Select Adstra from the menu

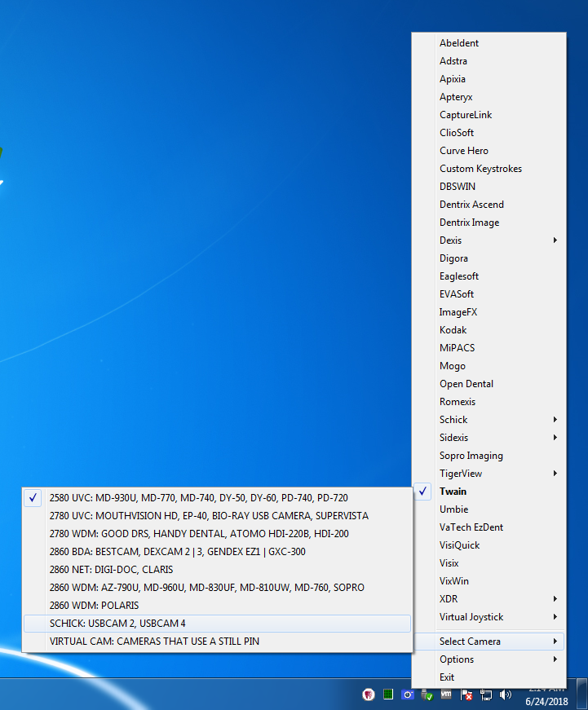489,61
